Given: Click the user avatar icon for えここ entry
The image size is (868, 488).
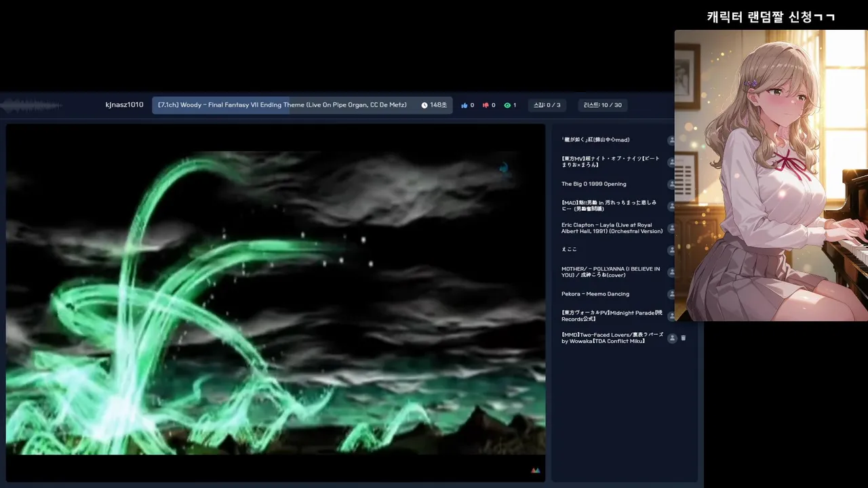Looking at the screenshot, I should (671, 250).
